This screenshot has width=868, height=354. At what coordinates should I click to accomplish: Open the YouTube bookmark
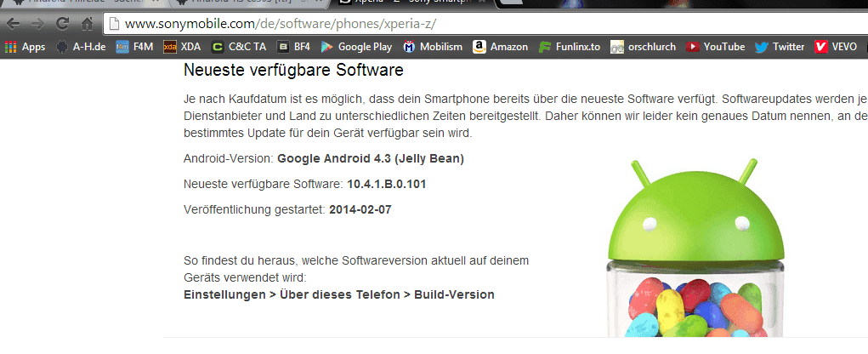tap(715, 47)
